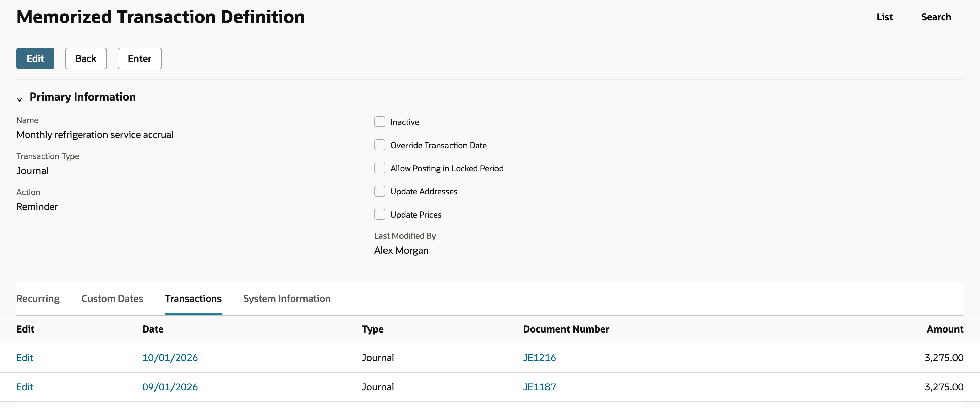The height and width of the screenshot is (408, 980).
Task: Open the System Information tab
Action: tap(287, 299)
